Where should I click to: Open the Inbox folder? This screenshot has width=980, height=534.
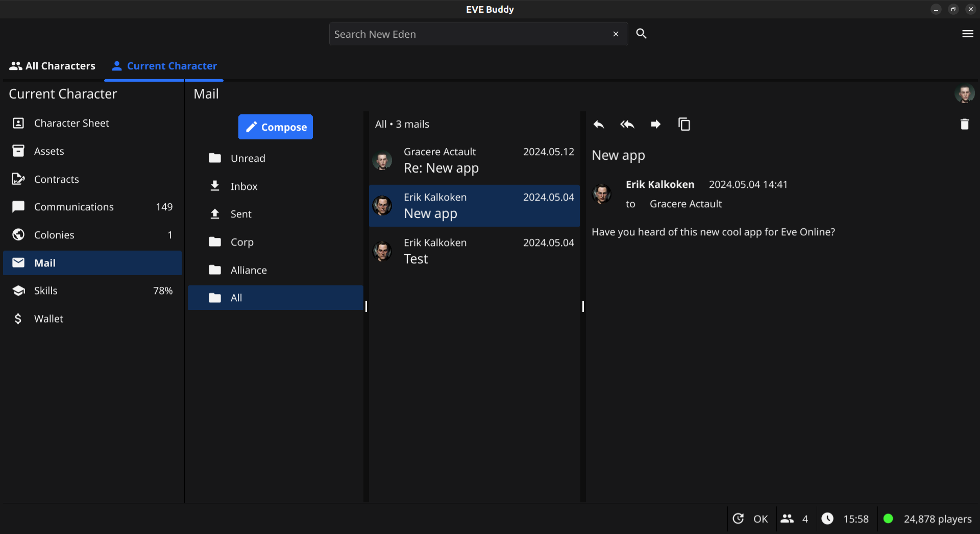tap(276, 186)
